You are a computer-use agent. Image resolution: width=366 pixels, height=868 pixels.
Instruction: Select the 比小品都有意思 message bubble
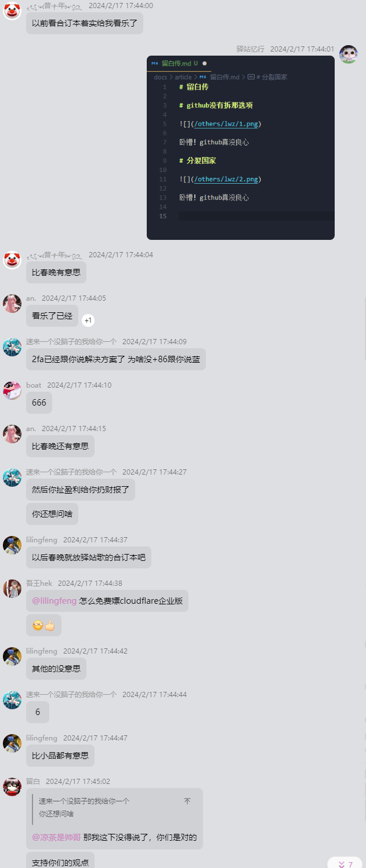tap(60, 756)
